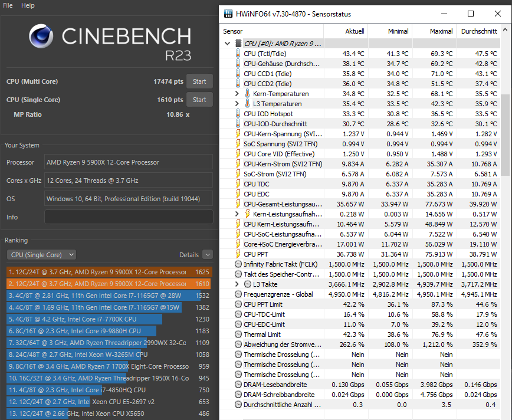
Task: Click the Processor field AMD Ryzen 9 5900X
Action: pyautogui.click(x=129, y=162)
